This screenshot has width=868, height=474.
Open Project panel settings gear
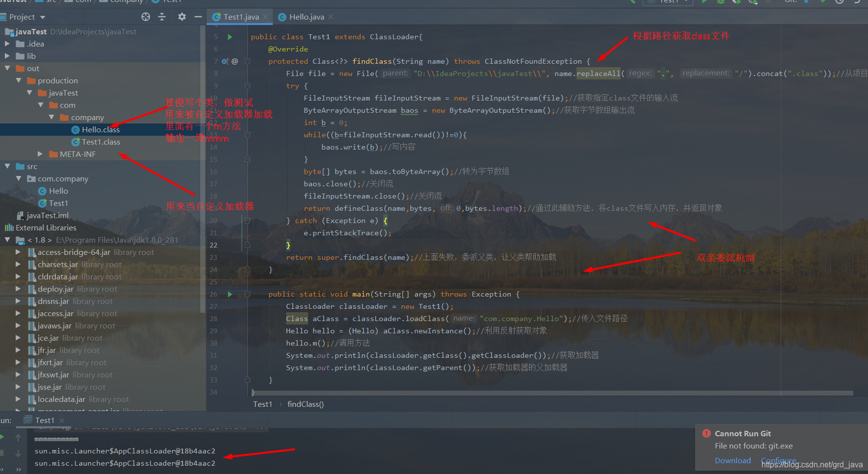coord(182,17)
